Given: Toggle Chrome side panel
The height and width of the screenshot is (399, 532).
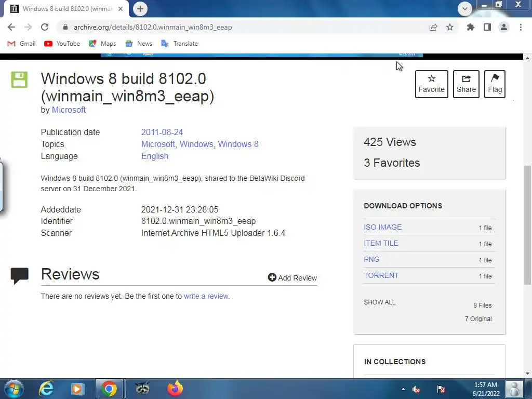Looking at the screenshot, I should coord(487,27).
